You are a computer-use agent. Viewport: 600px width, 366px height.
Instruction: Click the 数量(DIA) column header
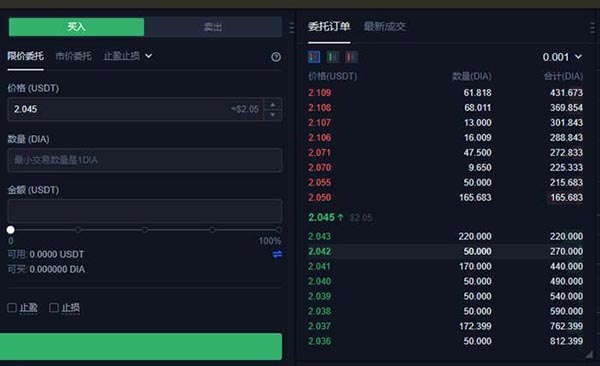coord(472,76)
